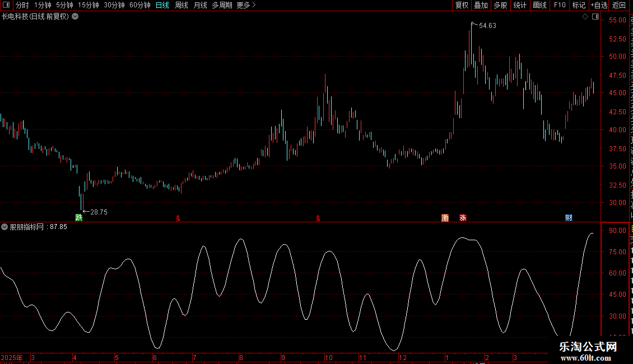Click the 28.75 low price label

99,212
